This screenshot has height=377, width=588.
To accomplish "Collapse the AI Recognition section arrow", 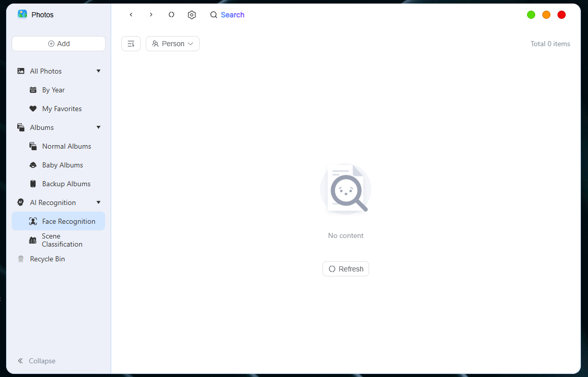I will (99, 202).
